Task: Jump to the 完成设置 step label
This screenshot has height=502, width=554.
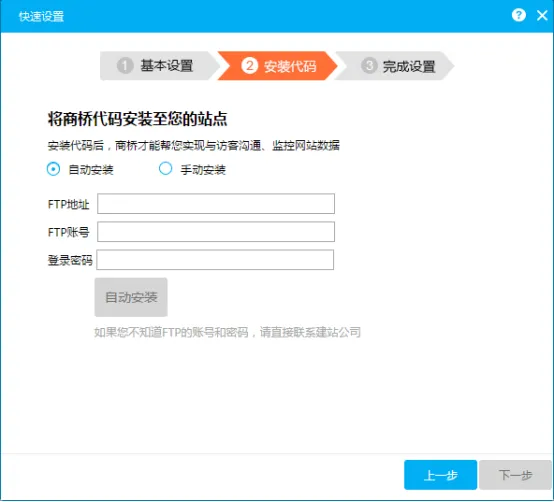Action: (409, 66)
